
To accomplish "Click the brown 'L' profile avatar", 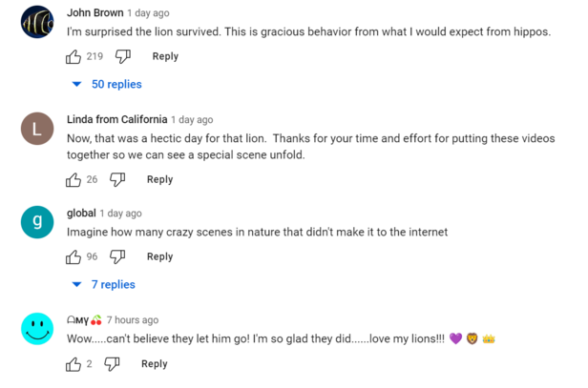I will tap(36, 129).
